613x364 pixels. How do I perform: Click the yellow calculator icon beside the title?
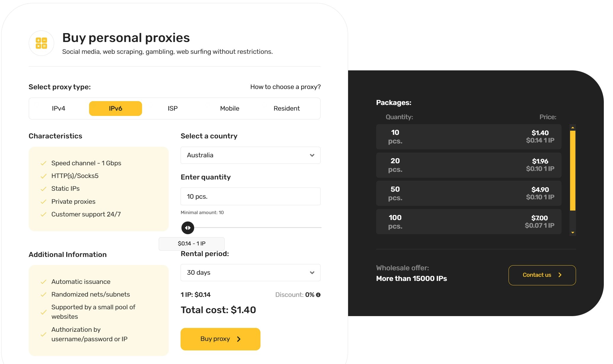pos(41,43)
